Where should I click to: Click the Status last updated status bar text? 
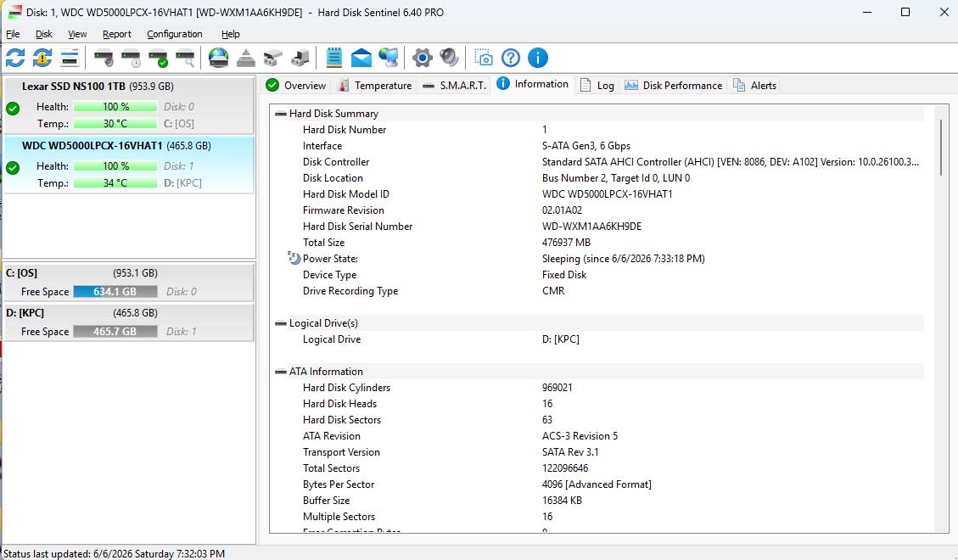115,554
